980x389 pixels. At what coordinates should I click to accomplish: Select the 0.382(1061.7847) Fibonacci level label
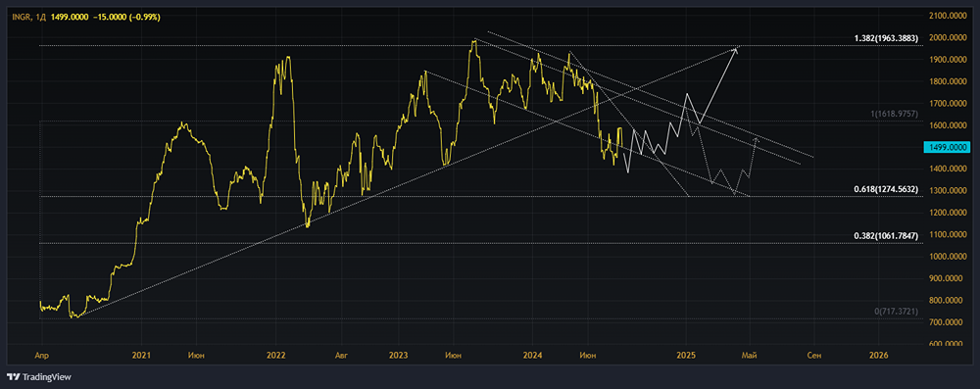tap(886, 236)
